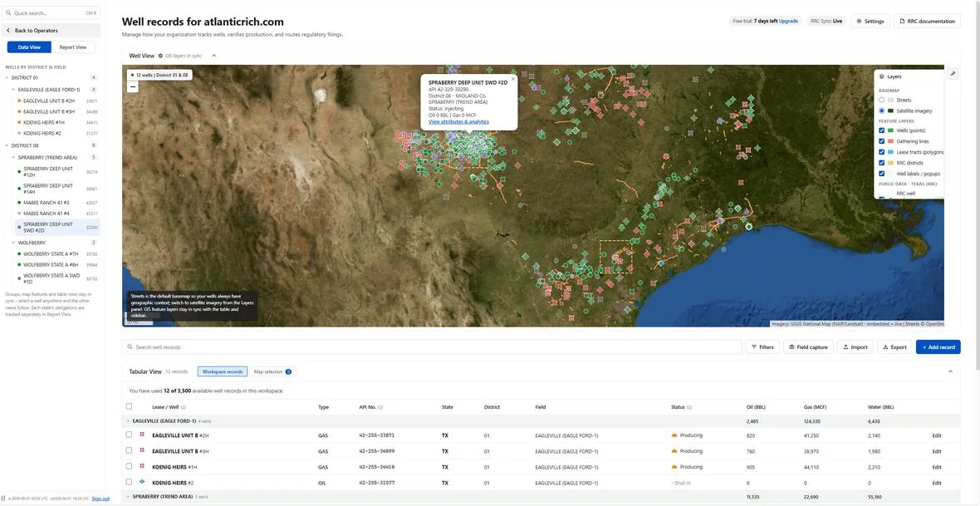Click the Import upload icon

click(845, 347)
